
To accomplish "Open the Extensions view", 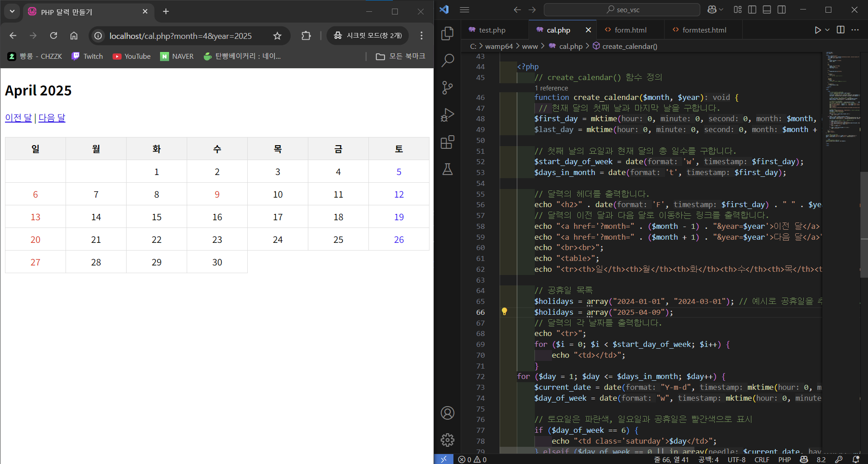I will tap(447, 142).
